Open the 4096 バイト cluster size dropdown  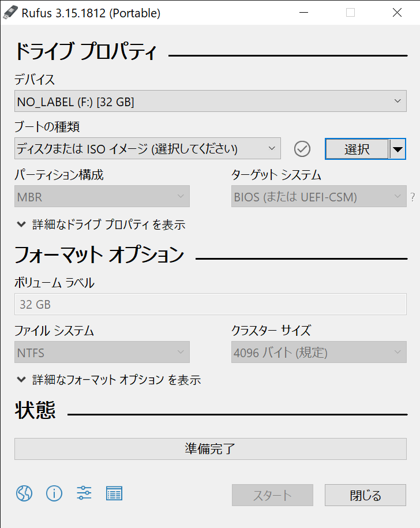[318, 352]
